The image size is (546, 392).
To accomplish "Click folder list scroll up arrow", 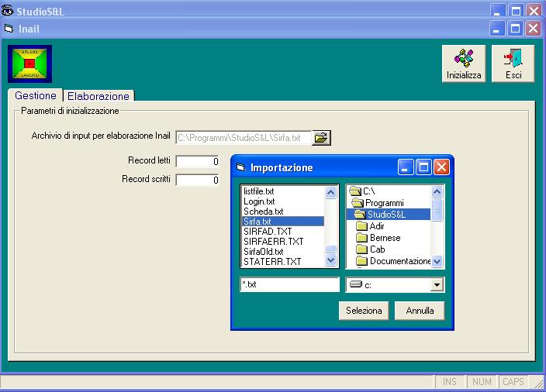I will click(x=437, y=191).
